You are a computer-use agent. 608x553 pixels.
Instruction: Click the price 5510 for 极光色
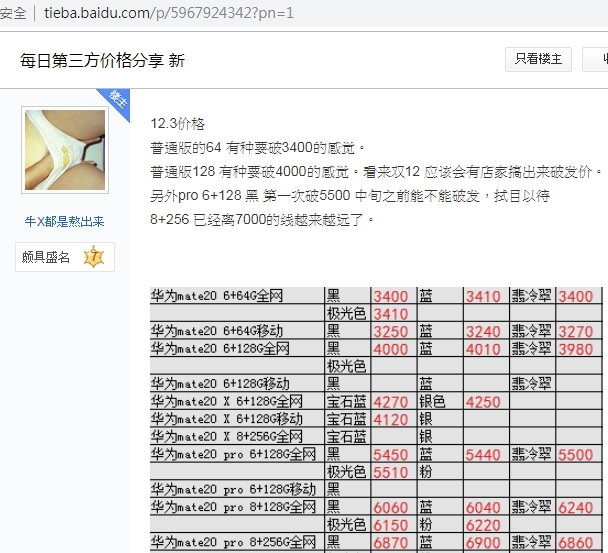[x=390, y=473]
